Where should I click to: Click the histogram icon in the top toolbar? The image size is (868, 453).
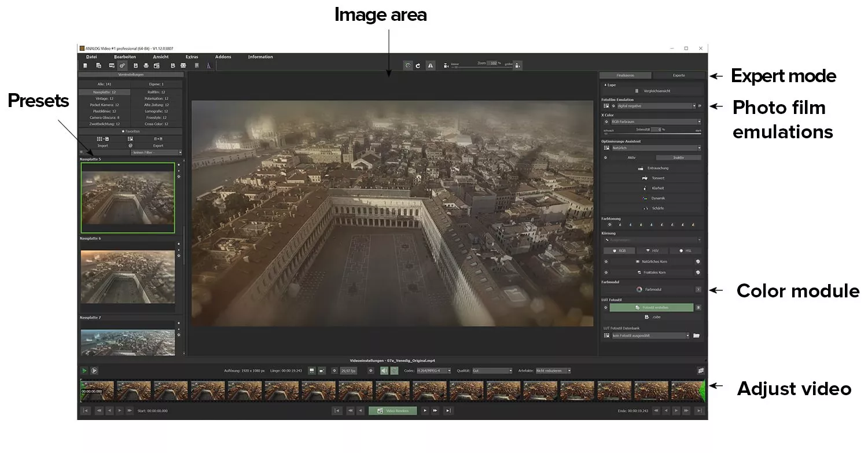(209, 66)
